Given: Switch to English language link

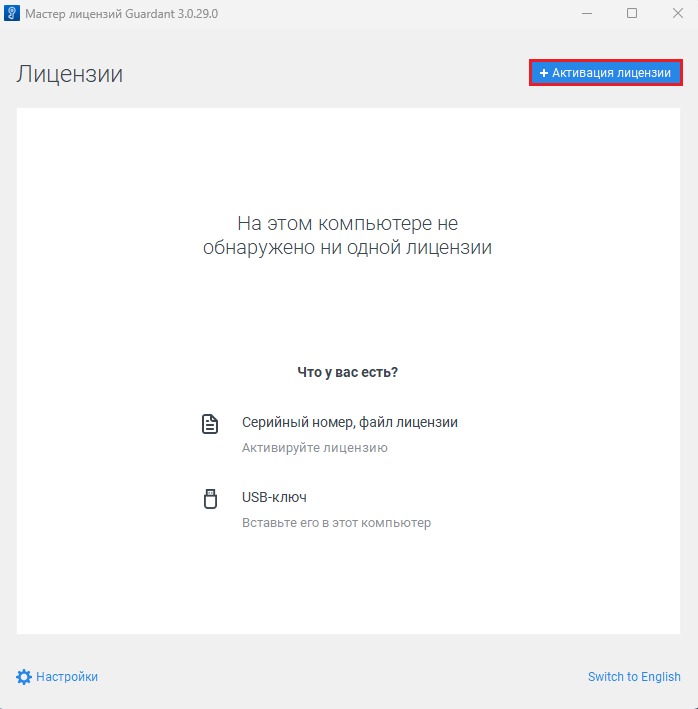Looking at the screenshot, I should [x=634, y=677].
